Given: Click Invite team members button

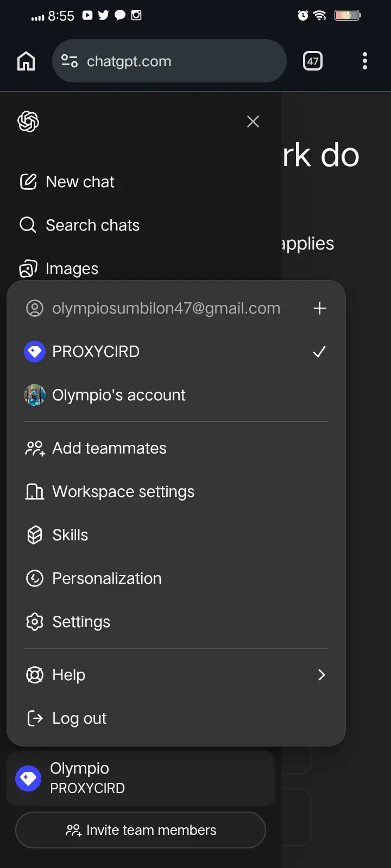Looking at the screenshot, I should (x=141, y=830).
